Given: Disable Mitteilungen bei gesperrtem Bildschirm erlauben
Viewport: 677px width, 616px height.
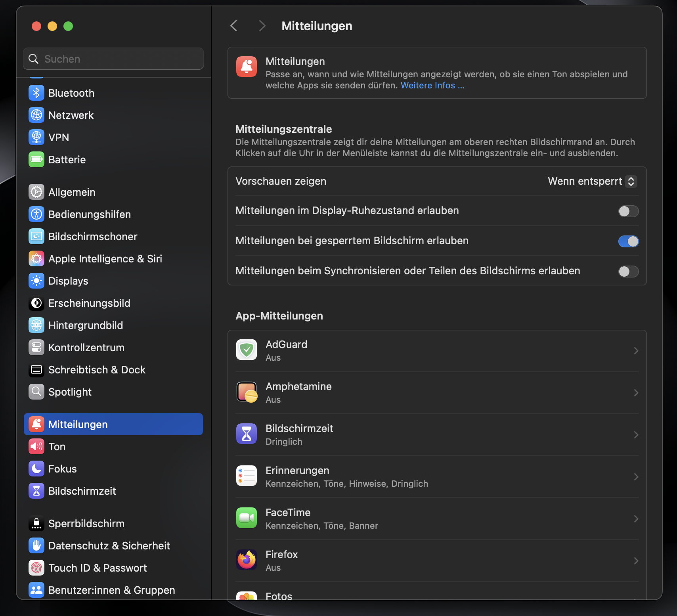Looking at the screenshot, I should (x=628, y=241).
